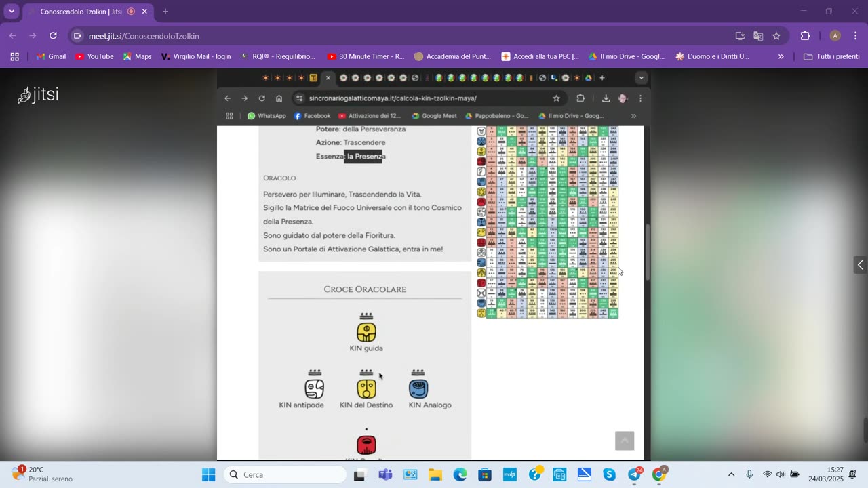Click the scroll-to-top arrow button
Viewport: 868px width, 488px height.
[x=625, y=441]
